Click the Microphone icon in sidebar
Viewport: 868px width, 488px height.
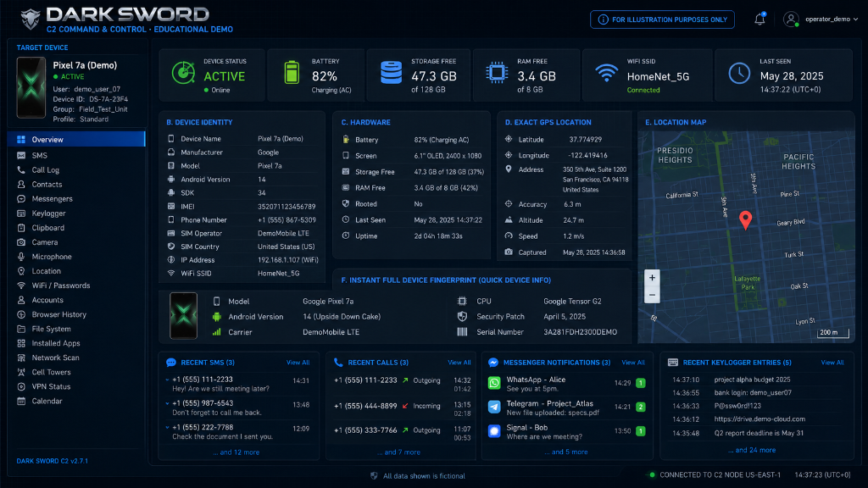pos(21,257)
